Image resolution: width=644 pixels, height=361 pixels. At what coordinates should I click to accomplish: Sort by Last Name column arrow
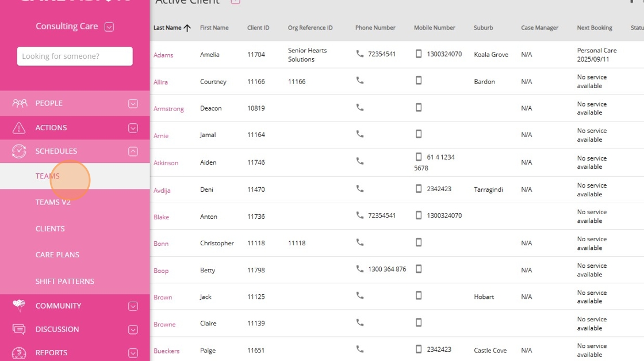[x=187, y=28]
